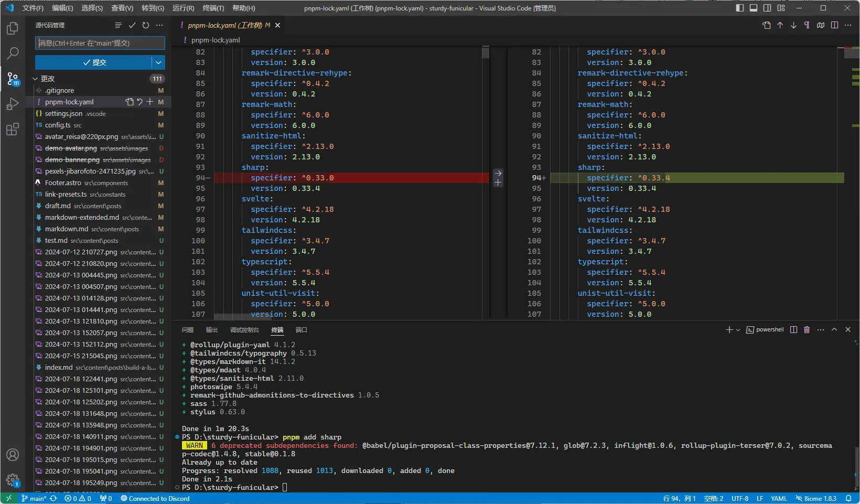Stage changes for pnpm-lock.yaml
This screenshot has height=504, width=860.
coord(150,102)
